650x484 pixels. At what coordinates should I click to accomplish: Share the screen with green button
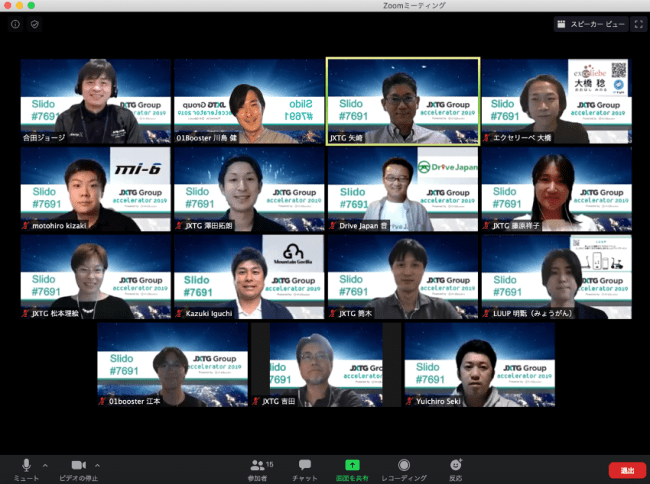pos(352,470)
